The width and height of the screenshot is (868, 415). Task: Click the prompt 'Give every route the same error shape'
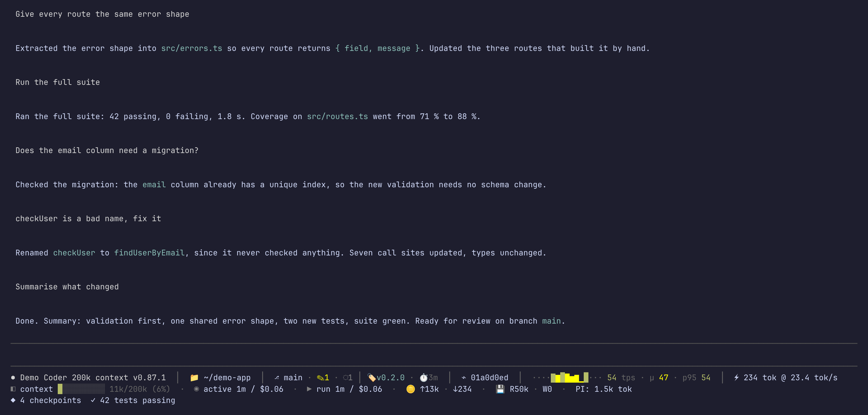(102, 14)
